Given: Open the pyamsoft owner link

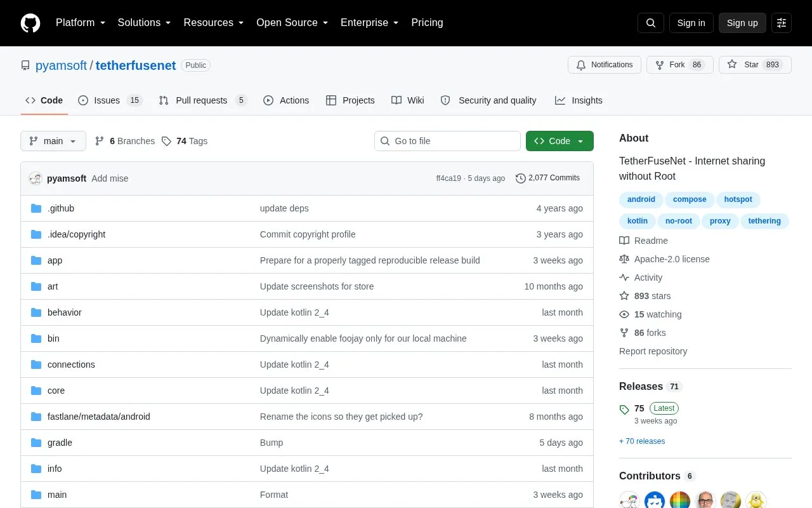Looking at the screenshot, I should 61,65.
